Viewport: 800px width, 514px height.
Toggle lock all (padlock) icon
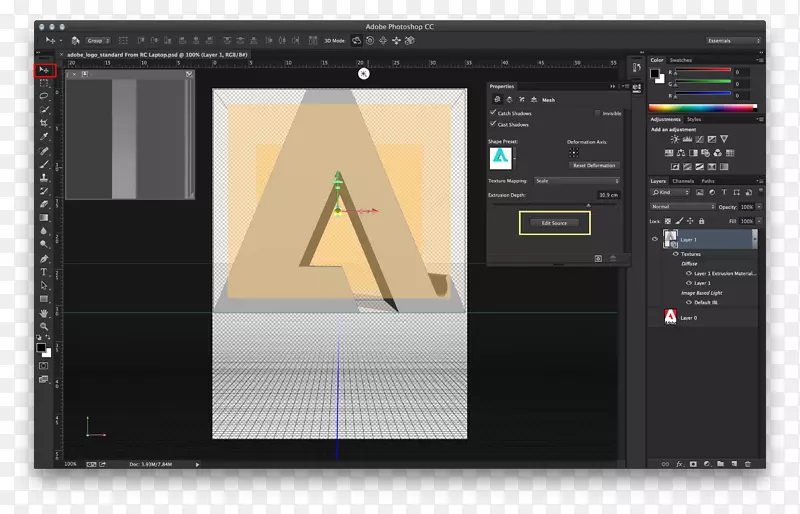(x=702, y=221)
